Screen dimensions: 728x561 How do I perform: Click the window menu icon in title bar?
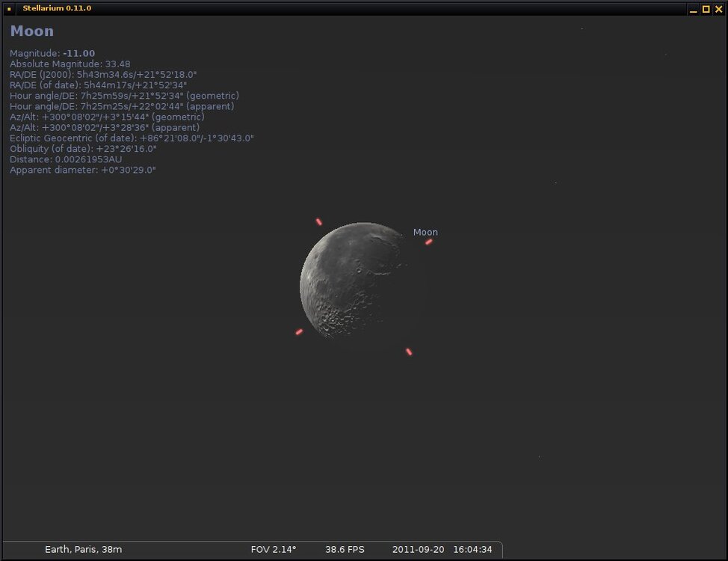click(9, 9)
